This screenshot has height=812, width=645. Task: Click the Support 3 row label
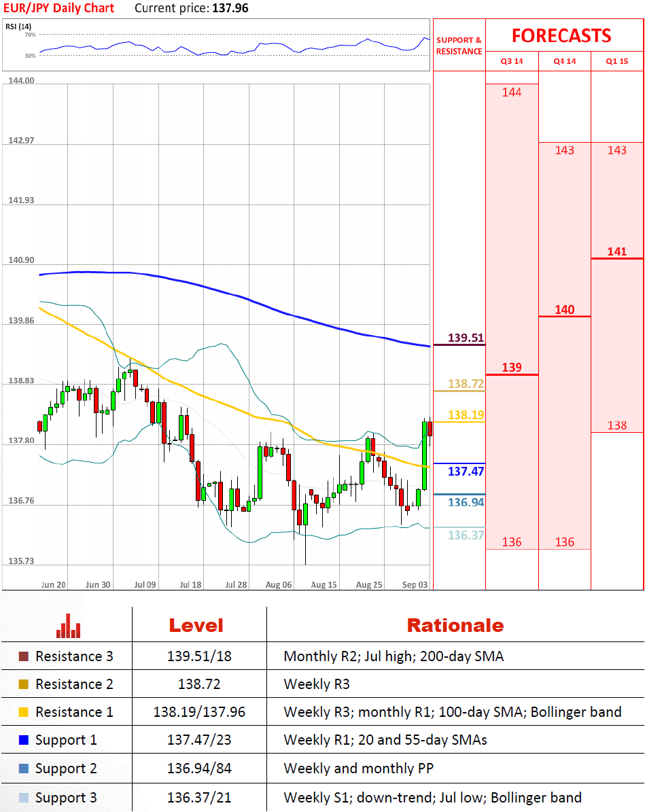click(66, 798)
